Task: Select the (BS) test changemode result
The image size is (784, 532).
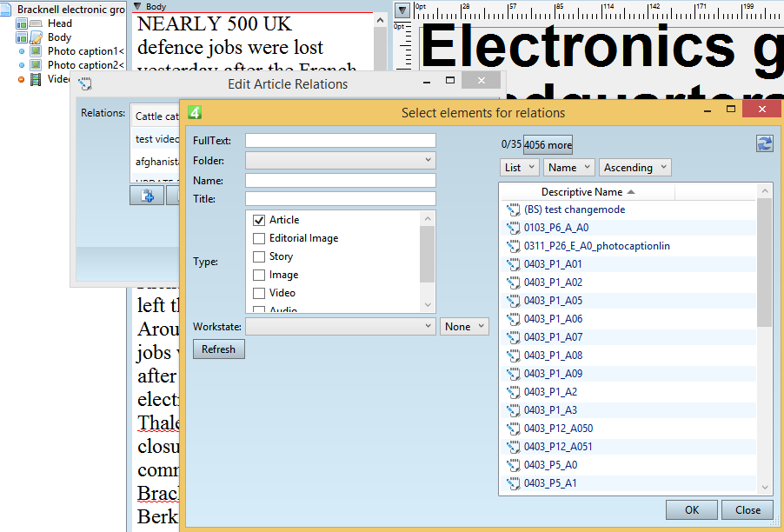Action: click(575, 210)
